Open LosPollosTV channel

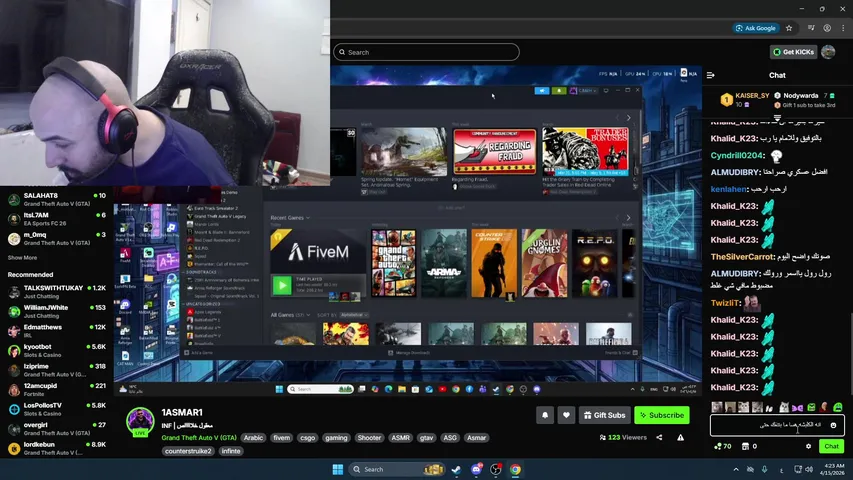pos(57,409)
